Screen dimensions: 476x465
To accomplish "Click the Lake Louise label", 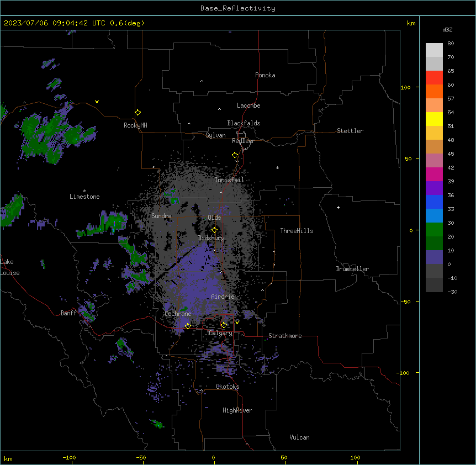I will (10, 267).
